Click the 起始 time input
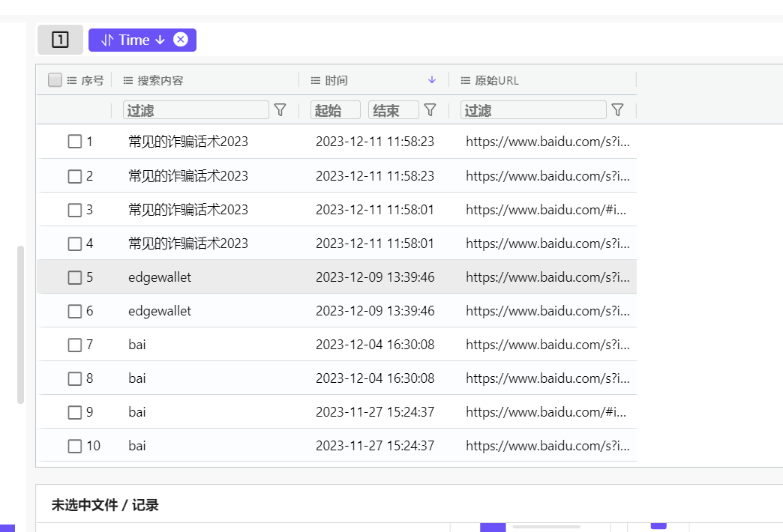Image resolution: width=783 pixels, height=532 pixels. tap(335, 110)
